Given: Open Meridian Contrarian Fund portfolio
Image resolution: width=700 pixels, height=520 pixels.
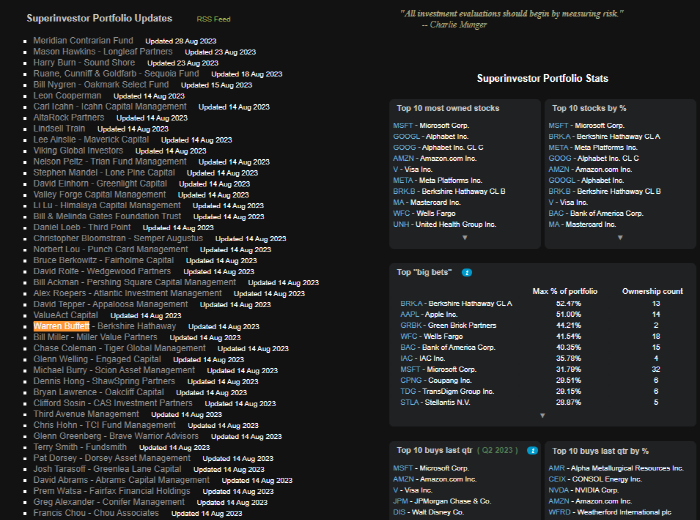Looking at the screenshot, I should tap(83, 41).
